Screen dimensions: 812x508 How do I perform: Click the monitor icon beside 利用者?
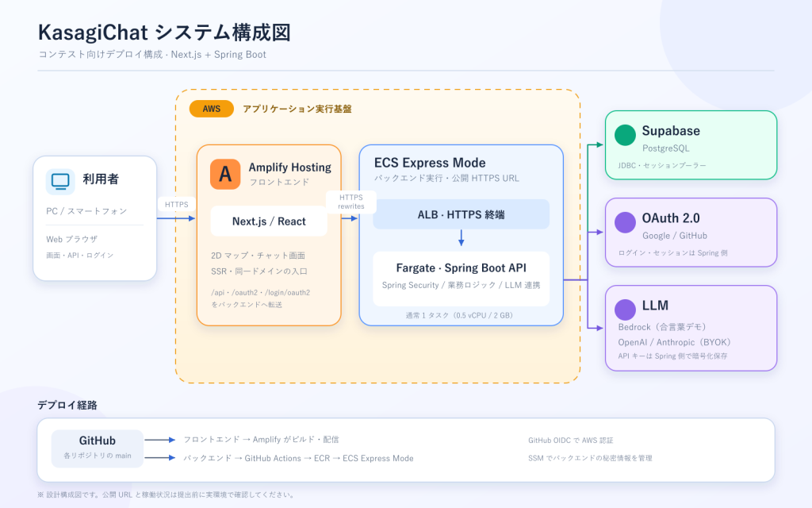click(60, 182)
